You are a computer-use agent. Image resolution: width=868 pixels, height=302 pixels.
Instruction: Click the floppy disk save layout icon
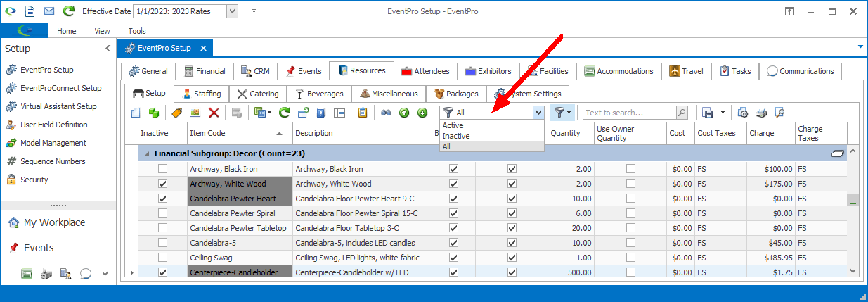[x=708, y=113]
